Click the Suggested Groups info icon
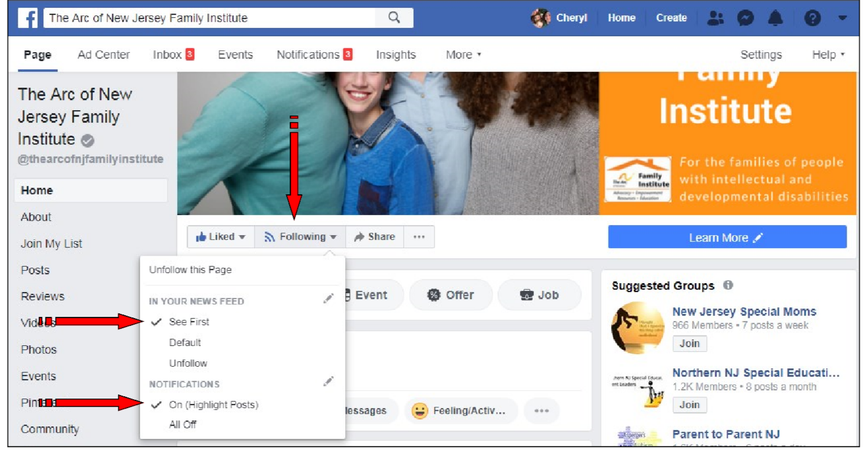Viewport: 868px width, 456px height. (728, 285)
